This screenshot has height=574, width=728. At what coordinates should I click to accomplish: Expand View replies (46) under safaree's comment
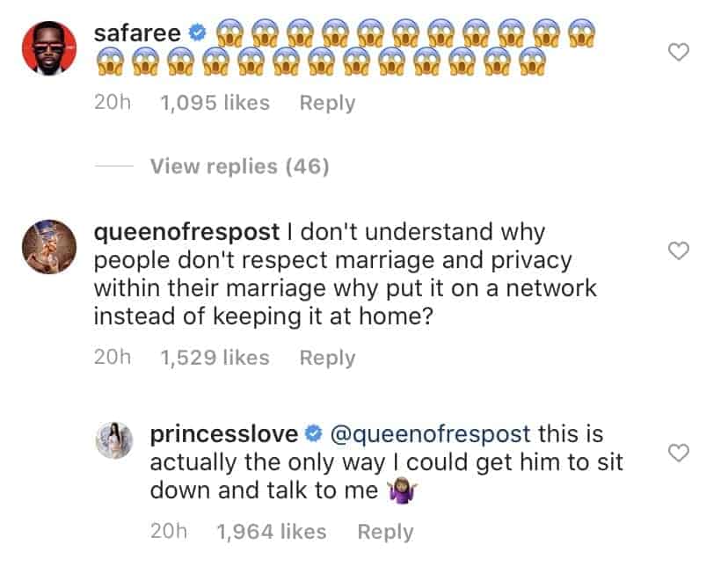click(x=239, y=166)
